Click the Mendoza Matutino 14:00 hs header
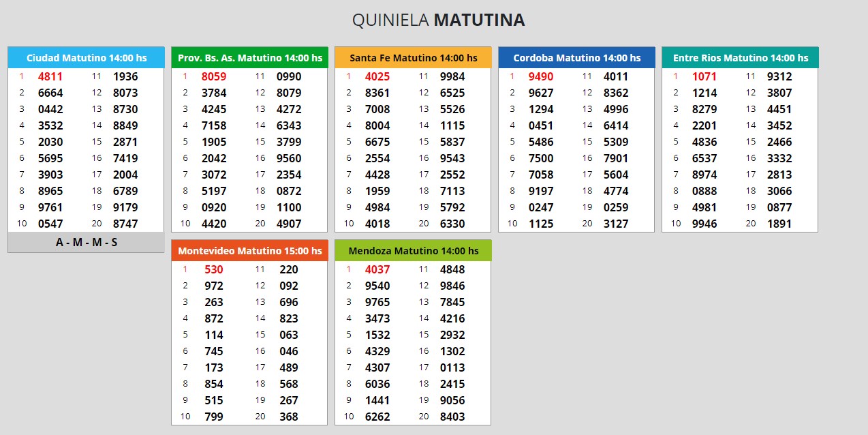Screen dimensions: 868x435 click(413, 251)
